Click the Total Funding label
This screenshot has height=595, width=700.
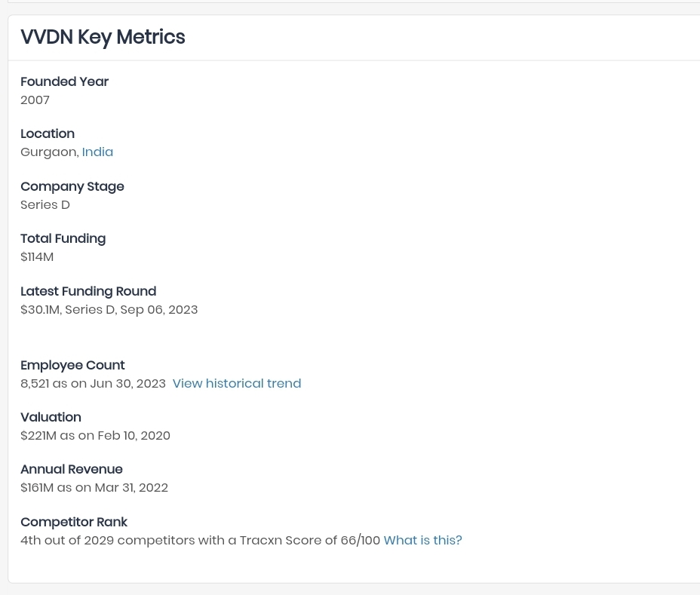pyautogui.click(x=63, y=239)
